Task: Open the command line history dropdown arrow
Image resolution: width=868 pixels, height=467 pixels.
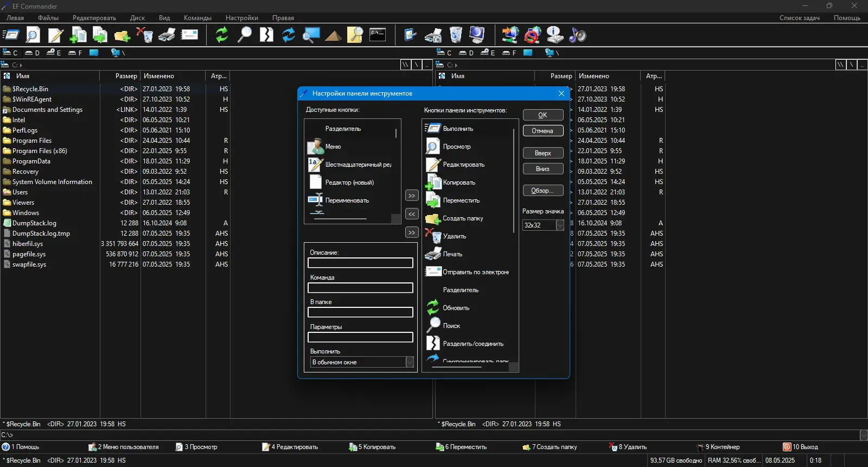Action: click(863, 435)
